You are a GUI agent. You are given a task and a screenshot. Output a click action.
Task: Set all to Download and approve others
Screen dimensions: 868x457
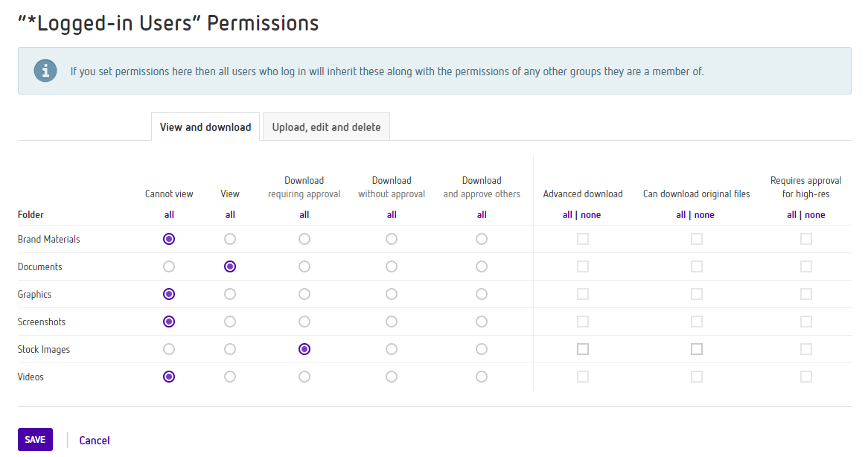point(482,214)
